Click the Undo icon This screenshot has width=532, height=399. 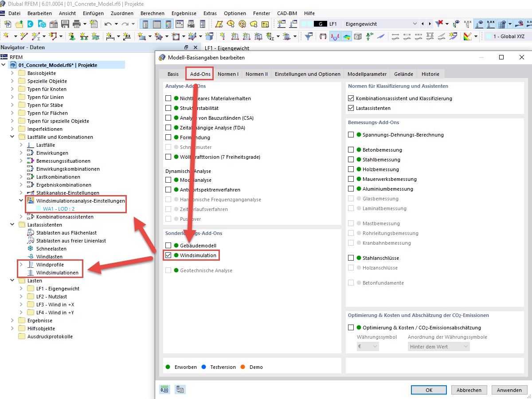coord(107,23)
